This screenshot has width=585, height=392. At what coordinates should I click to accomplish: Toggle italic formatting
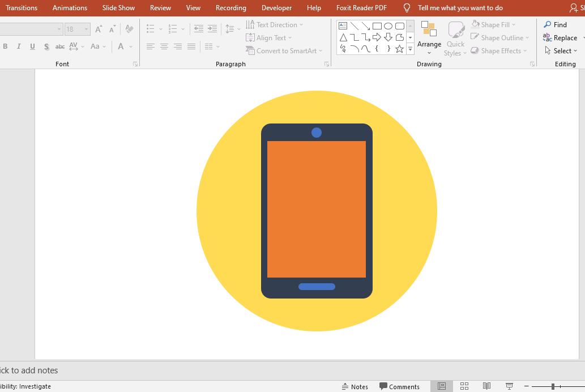[x=19, y=46]
